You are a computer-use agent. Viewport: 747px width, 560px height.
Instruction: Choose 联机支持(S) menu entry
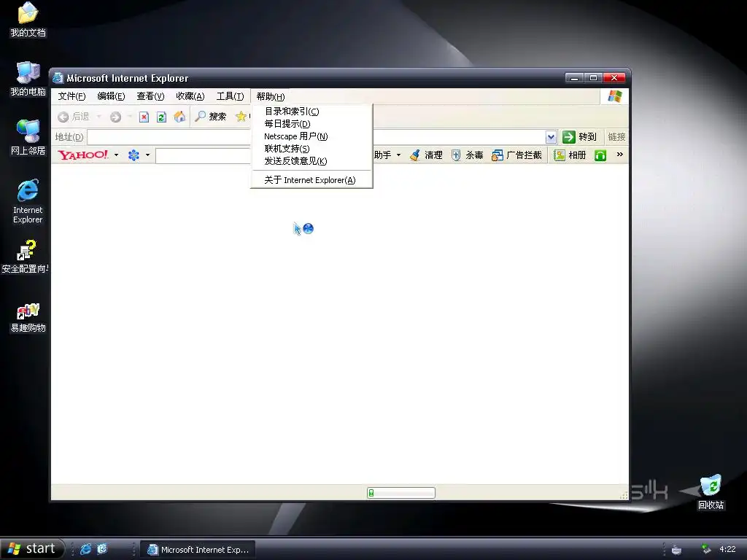click(x=311, y=149)
